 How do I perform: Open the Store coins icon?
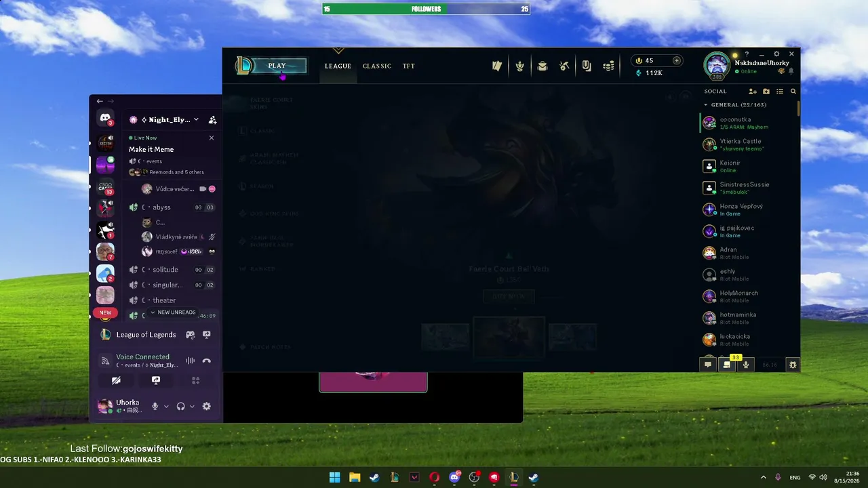pyautogui.click(x=609, y=66)
